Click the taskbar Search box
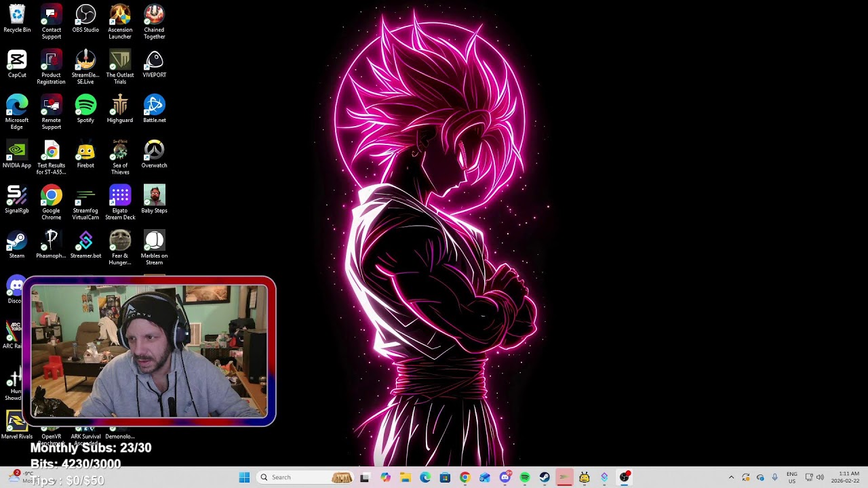 [306, 477]
